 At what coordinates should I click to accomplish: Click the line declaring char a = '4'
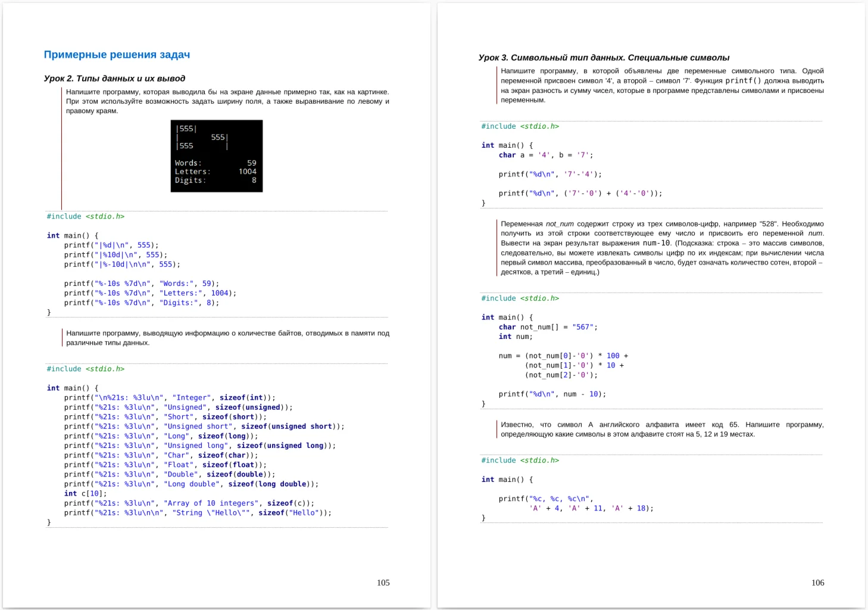[545, 155]
